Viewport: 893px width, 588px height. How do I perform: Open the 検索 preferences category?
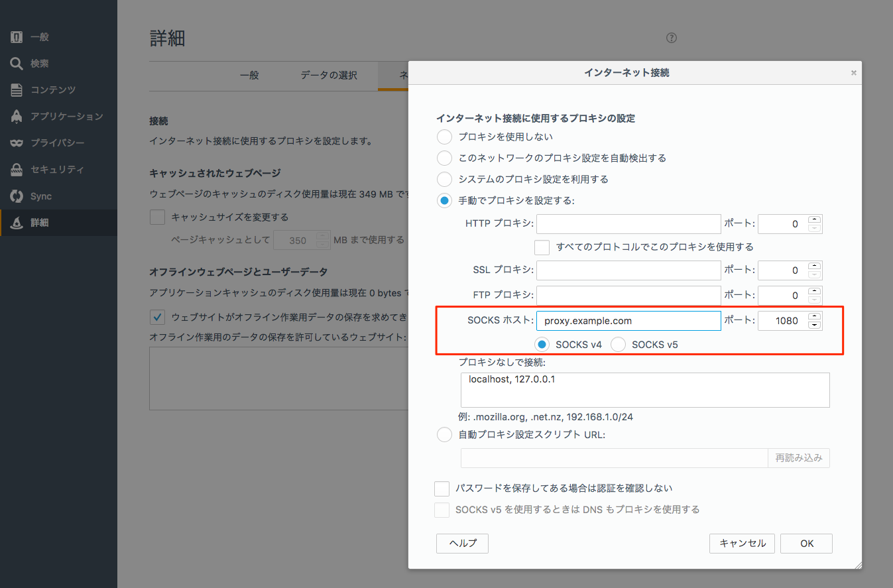pos(58,64)
